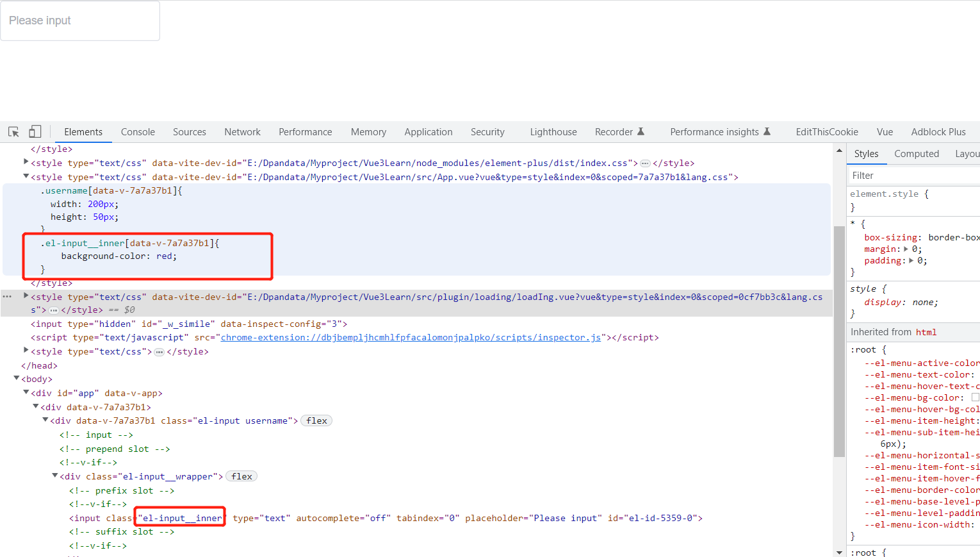This screenshot has height=557, width=980.
Task: Collapse the div#app element
Action: tap(26, 392)
